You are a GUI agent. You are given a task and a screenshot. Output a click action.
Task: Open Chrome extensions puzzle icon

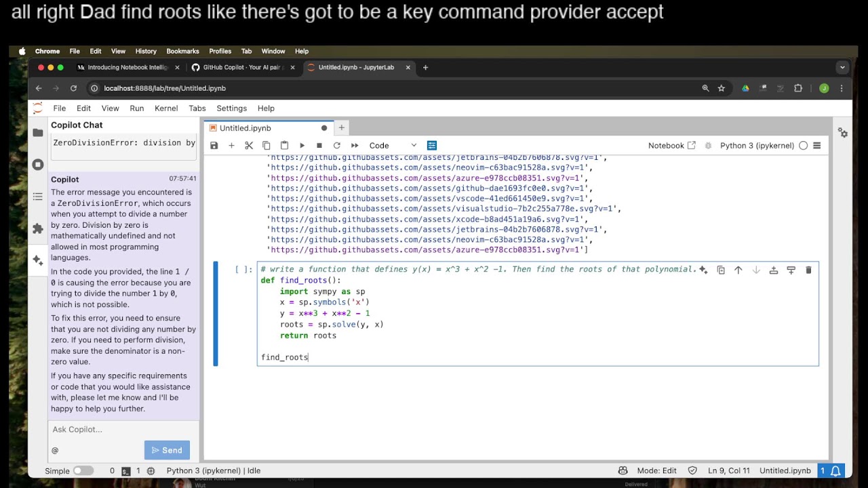click(798, 88)
